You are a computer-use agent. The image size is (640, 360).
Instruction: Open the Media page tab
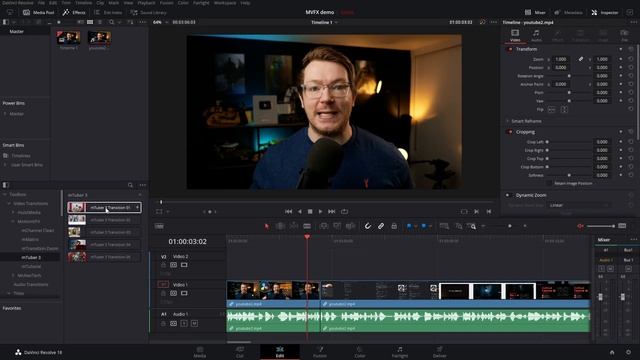[200, 352]
